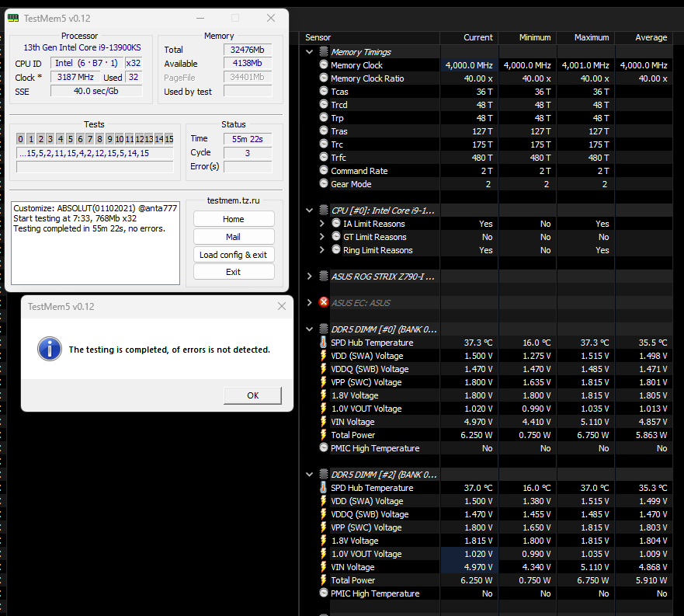Click lightning icon for DIMM #0 Total Power
The height and width of the screenshot is (616, 684).
[323, 434]
